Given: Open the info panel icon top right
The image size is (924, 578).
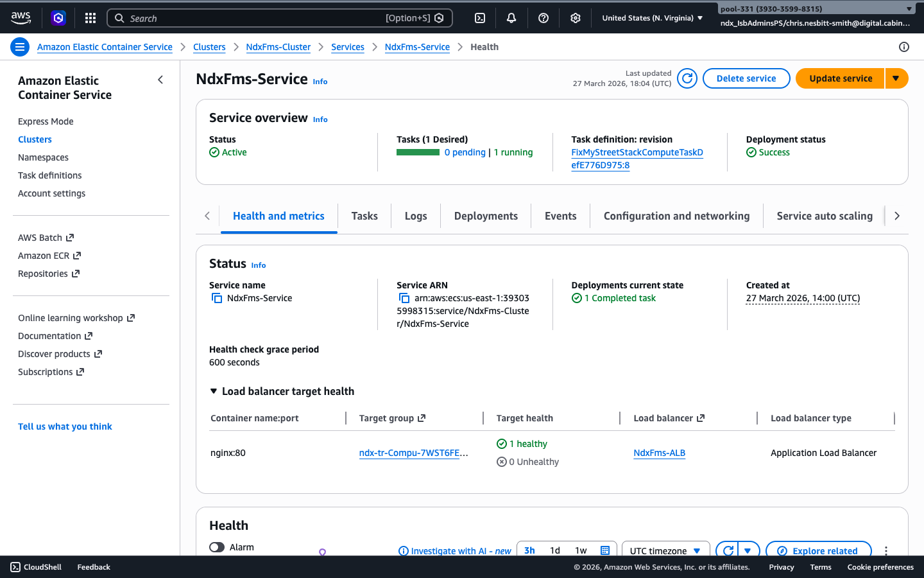Looking at the screenshot, I should point(904,46).
